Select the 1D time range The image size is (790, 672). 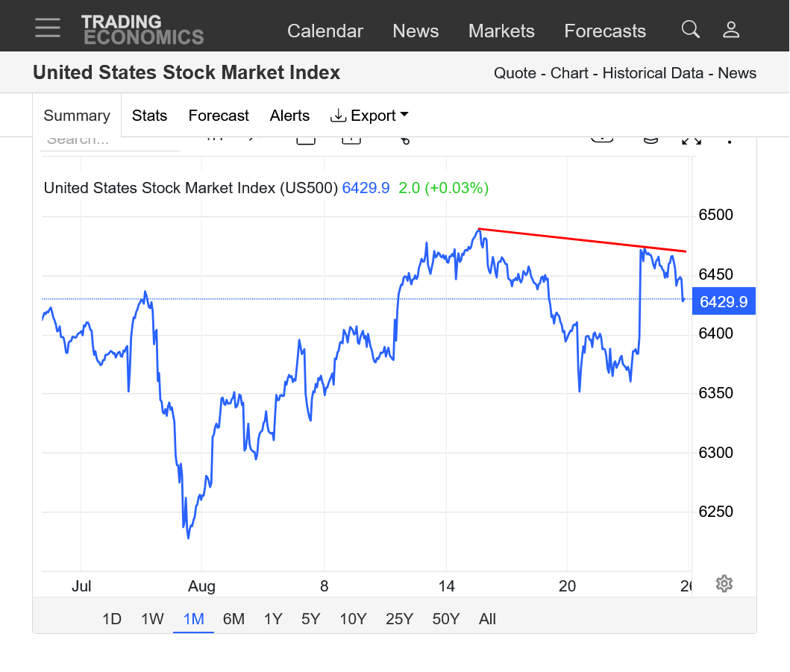click(112, 619)
